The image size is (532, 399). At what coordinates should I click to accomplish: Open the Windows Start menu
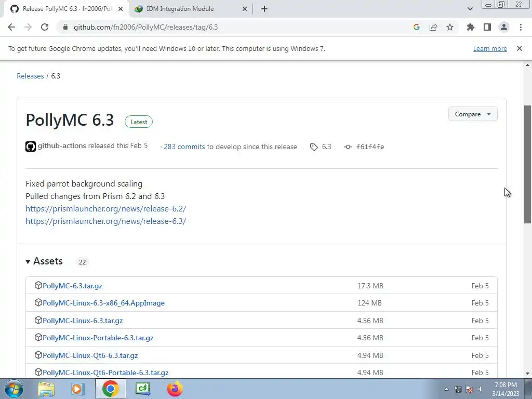[14, 389]
